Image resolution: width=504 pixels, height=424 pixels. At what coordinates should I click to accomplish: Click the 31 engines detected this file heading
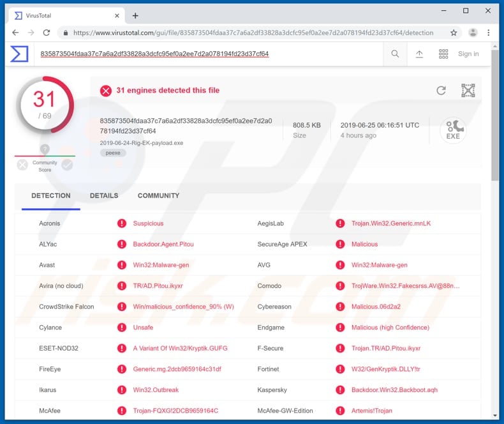(x=168, y=91)
